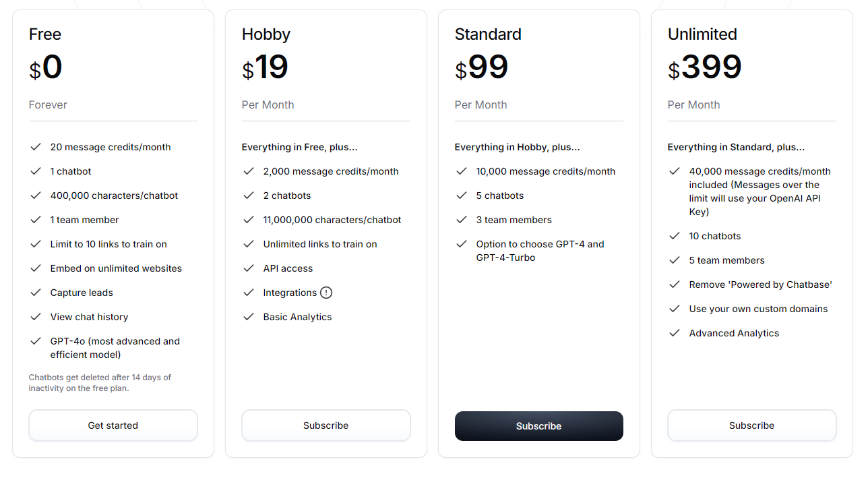Click 'Use your own custom domains' text
The image size is (868, 480).
tap(758, 309)
